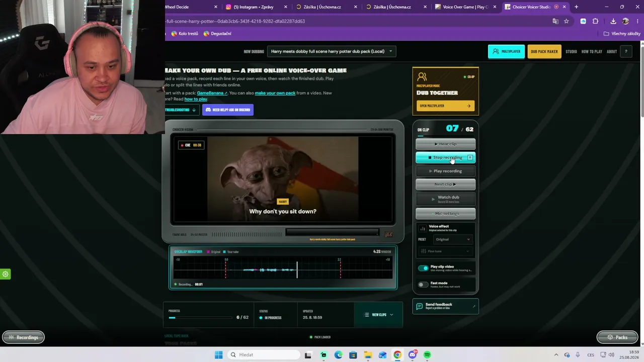Open the Now Dubbing pack selector

click(331, 51)
